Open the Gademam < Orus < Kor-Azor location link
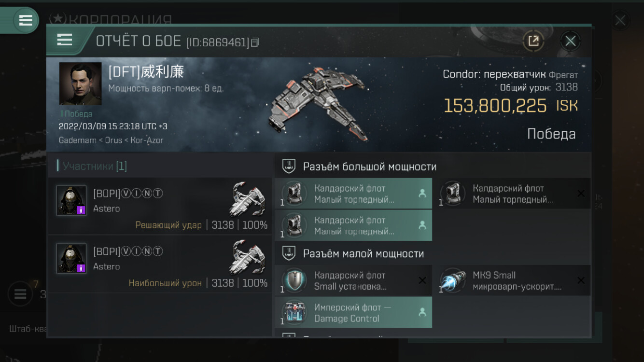 111,140
